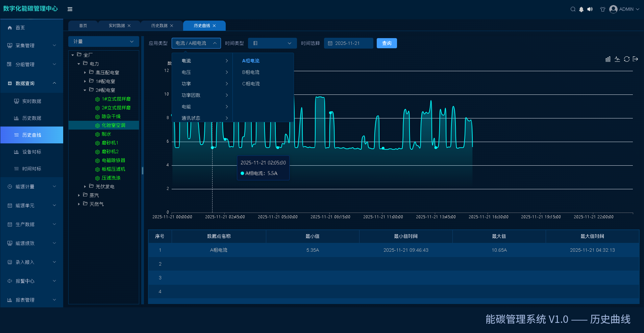Switch to the 历史数据 tab
644x333 pixels.
click(159, 26)
